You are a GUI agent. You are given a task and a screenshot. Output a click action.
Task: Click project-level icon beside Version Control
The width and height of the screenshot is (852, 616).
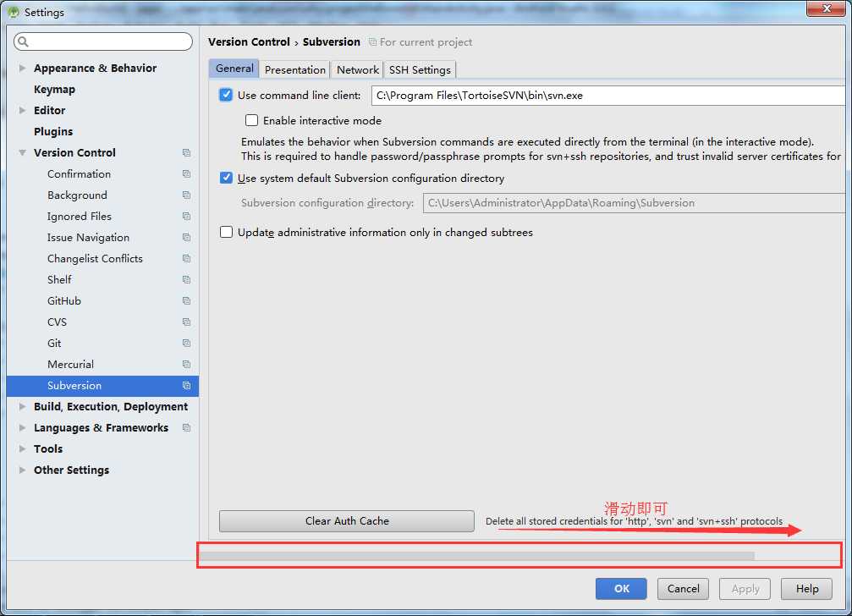pos(186,152)
